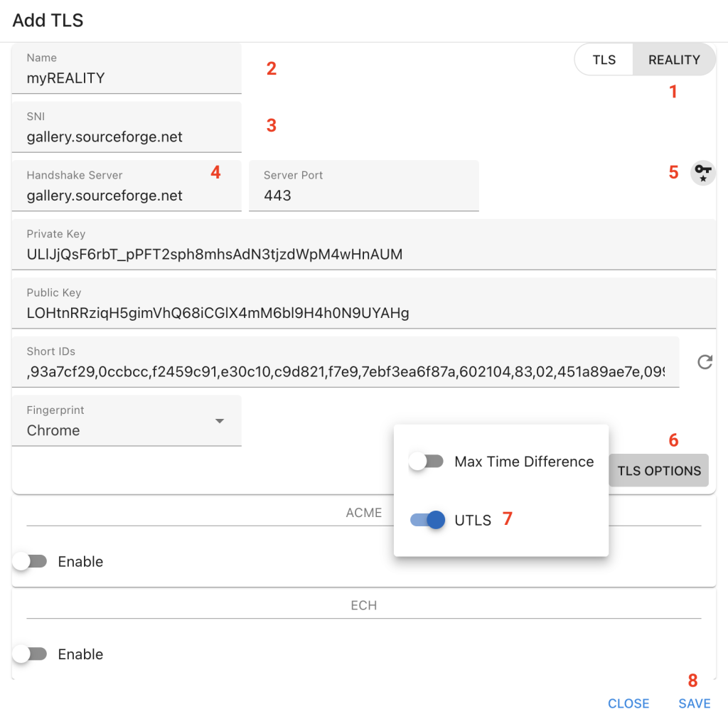The width and height of the screenshot is (728, 724).
Task: Click the SAVE button
Action: point(694,703)
